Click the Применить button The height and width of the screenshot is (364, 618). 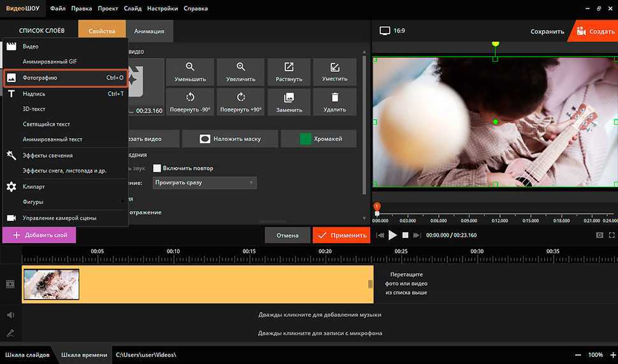341,235
